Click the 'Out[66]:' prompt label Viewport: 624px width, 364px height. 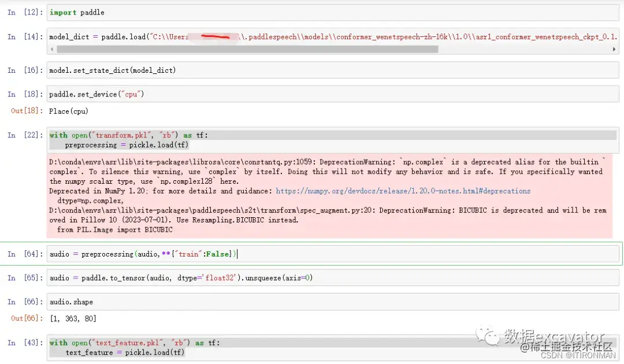click(x=27, y=318)
